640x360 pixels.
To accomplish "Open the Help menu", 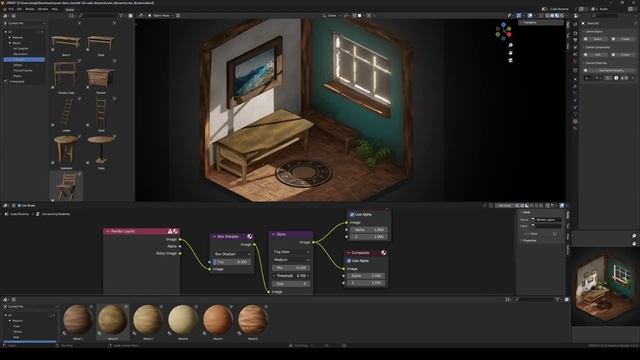I will click(55, 9).
